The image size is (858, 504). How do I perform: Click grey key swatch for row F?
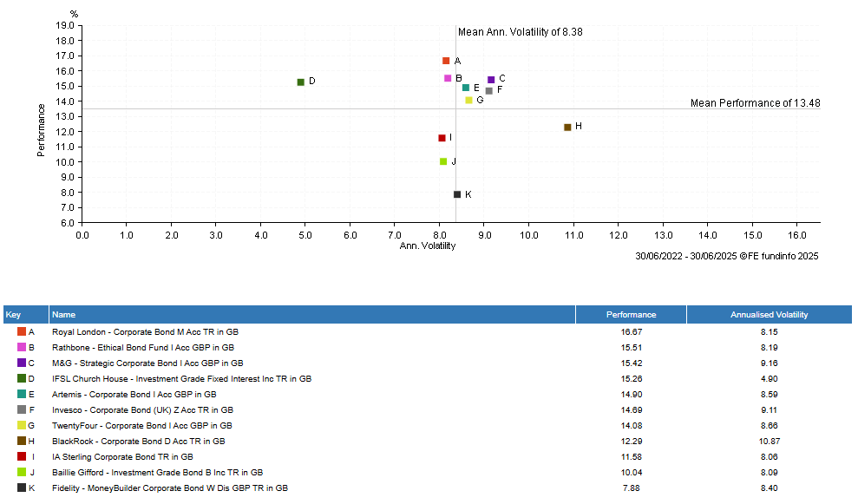(x=22, y=409)
